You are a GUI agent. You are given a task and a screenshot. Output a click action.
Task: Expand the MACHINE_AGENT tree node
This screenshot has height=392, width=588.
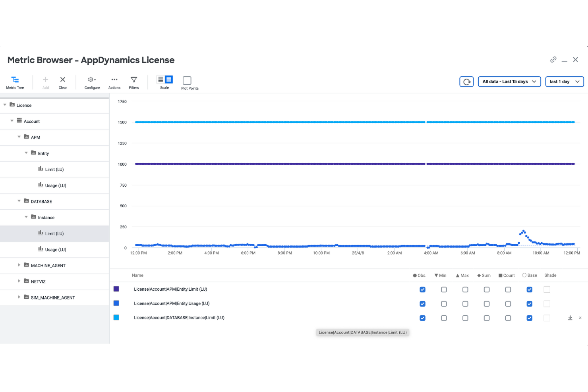pyautogui.click(x=19, y=265)
